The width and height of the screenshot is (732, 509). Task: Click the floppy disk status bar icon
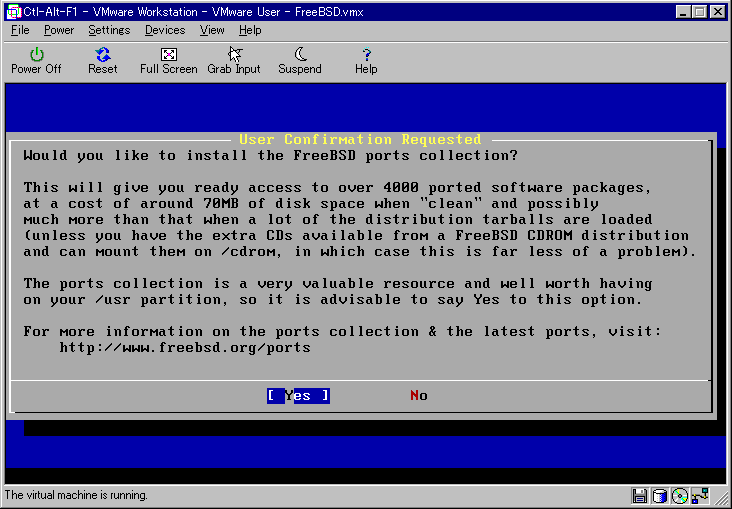click(x=640, y=495)
